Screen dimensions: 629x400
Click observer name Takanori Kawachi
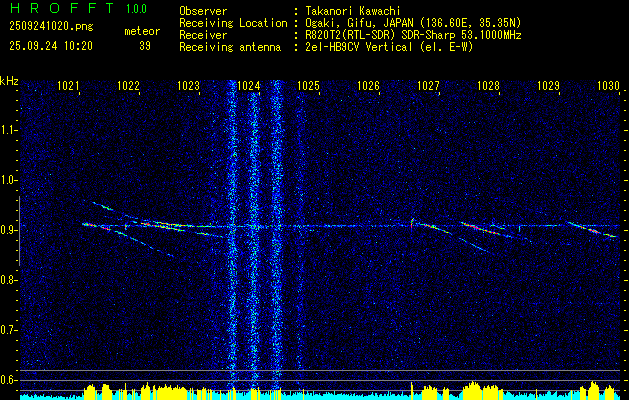(352, 11)
